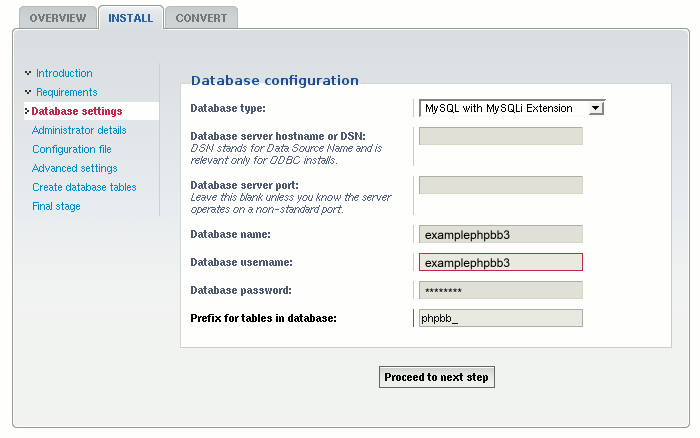The width and height of the screenshot is (700, 438).
Task: Jump to Advanced settings step
Action: [74, 168]
